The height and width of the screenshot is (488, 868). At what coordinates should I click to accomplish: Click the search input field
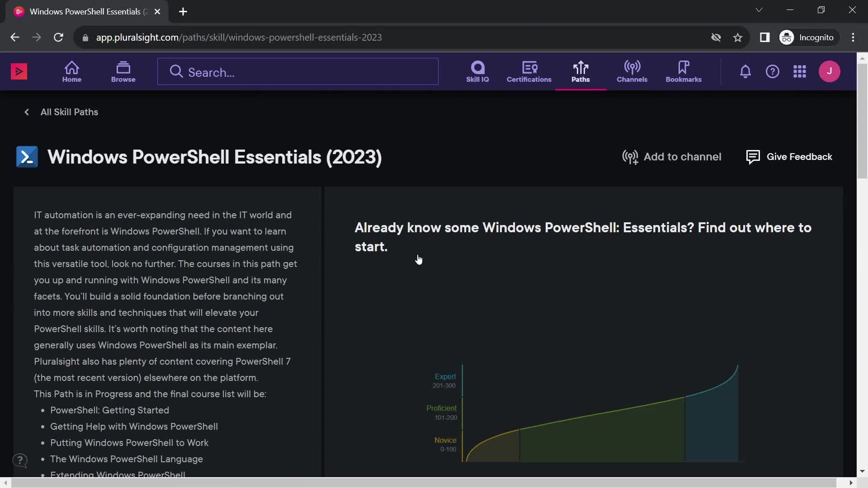coord(298,71)
